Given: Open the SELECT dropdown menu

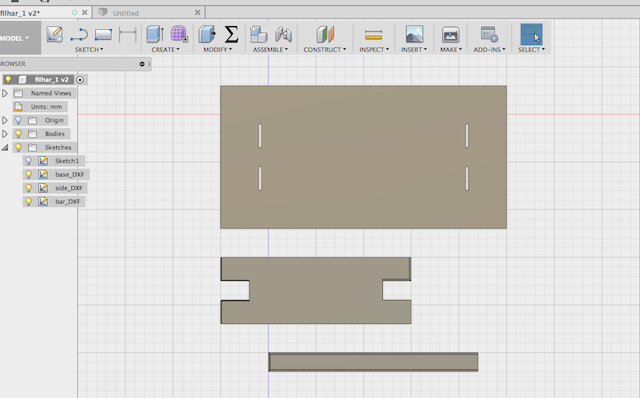Looking at the screenshot, I should [531, 49].
